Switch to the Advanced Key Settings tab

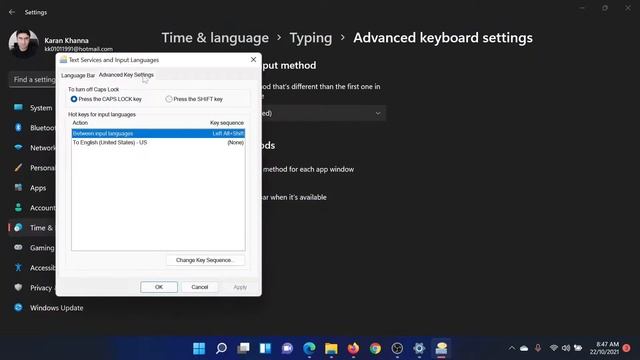126,75
